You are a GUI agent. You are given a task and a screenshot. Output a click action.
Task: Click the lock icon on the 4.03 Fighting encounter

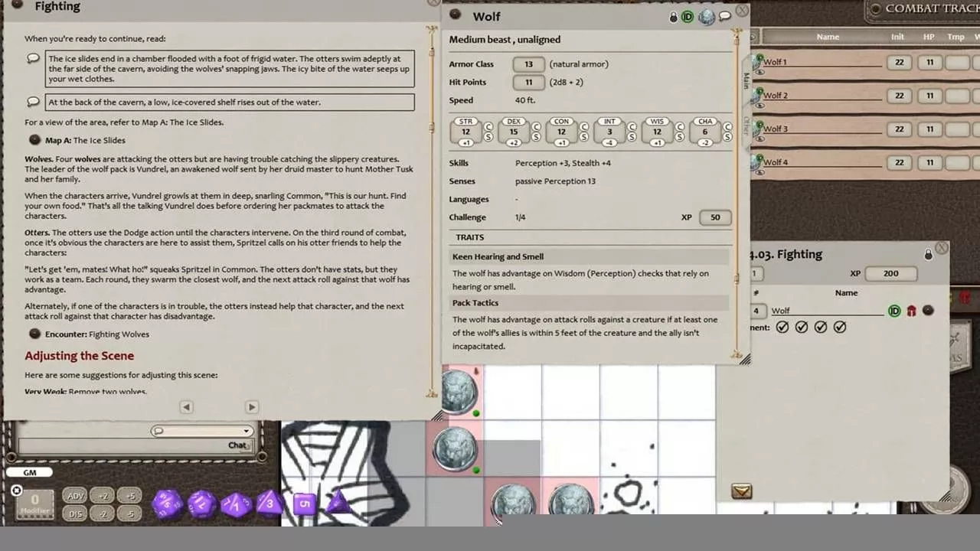(x=928, y=254)
